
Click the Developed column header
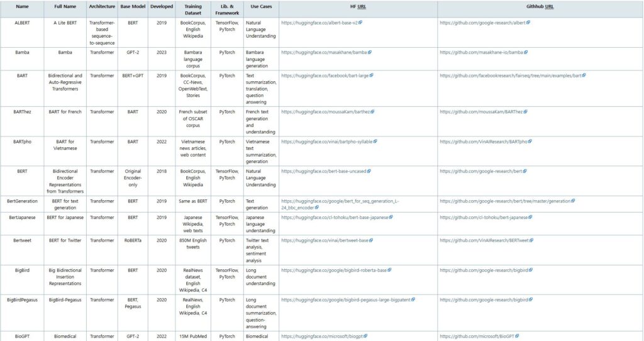[162, 6]
